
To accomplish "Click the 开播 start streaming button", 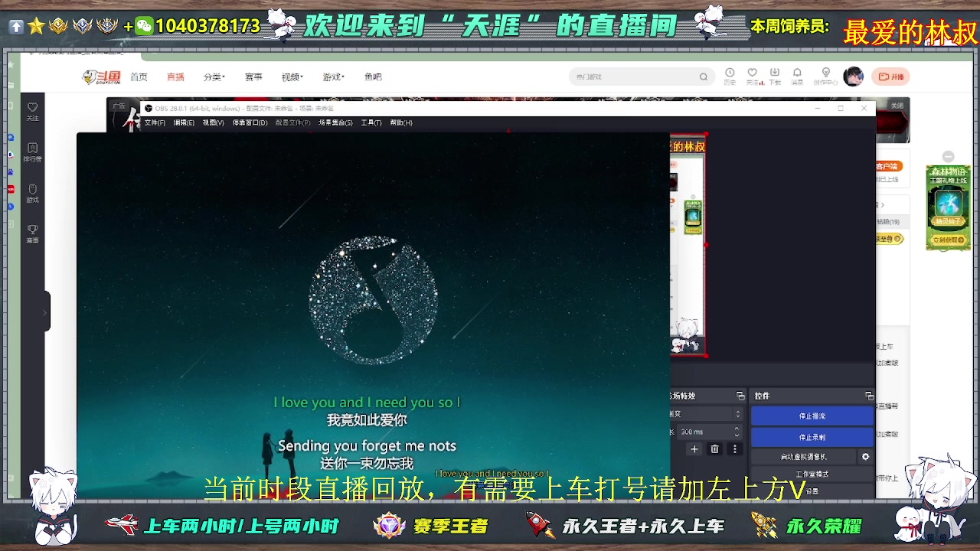I will pos(891,77).
